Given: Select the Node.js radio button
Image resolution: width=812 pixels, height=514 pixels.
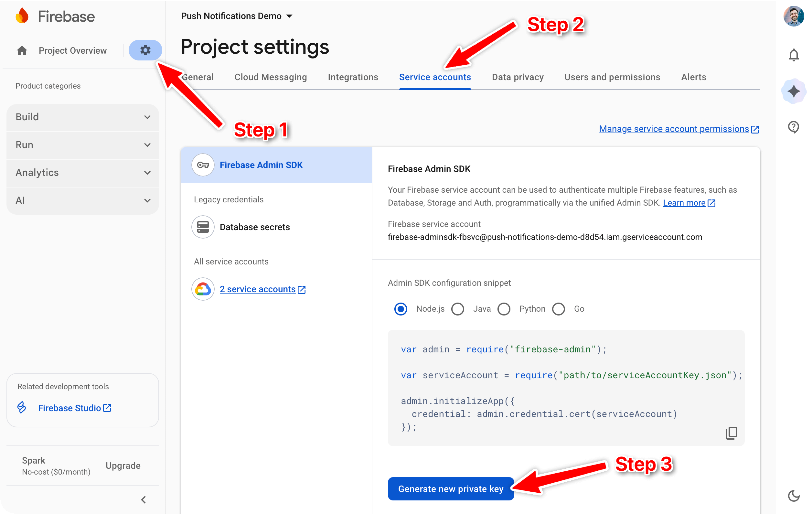Looking at the screenshot, I should 401,309.
